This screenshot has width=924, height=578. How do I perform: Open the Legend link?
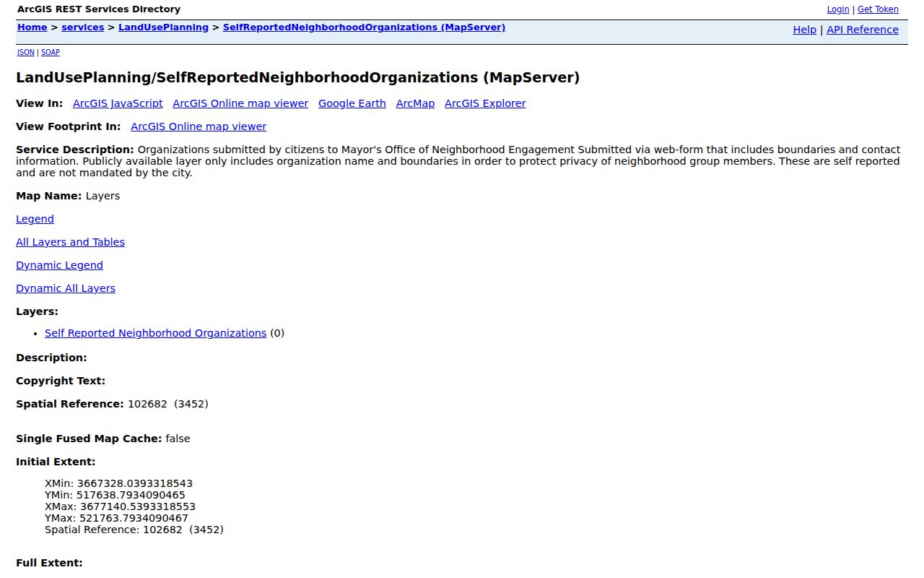(x=35, y=219)
